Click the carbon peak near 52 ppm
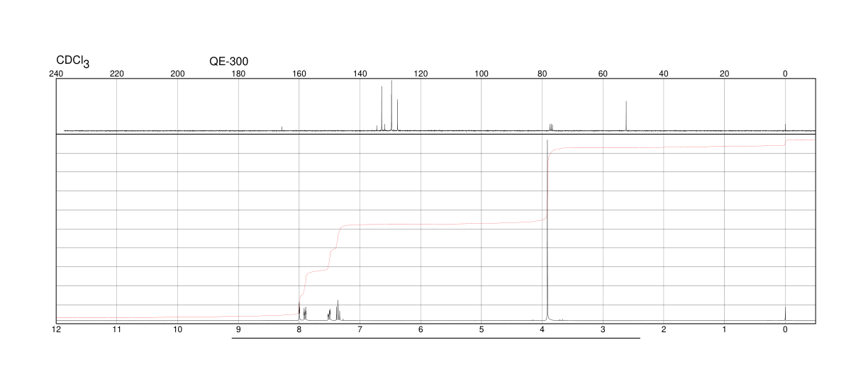This screenshot has height=374, width=868. (x=626, y=116)
